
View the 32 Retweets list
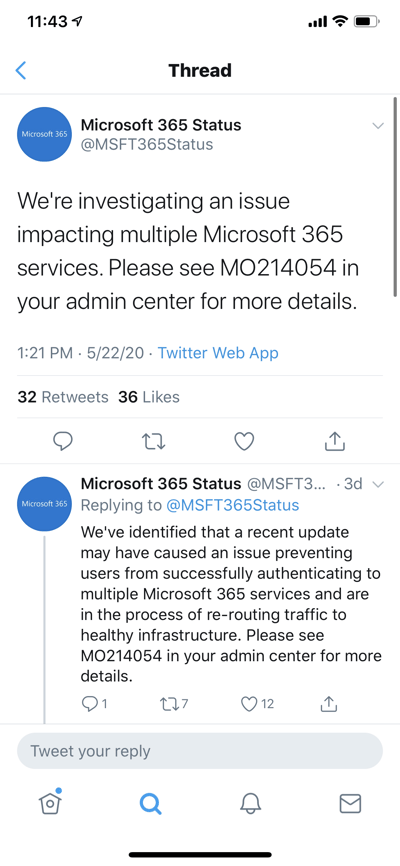point(63,397)
